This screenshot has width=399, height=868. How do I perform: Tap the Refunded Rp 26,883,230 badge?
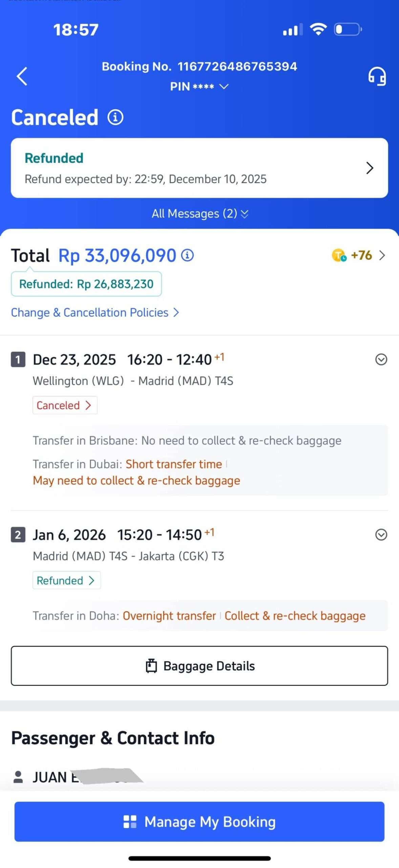(x=86, y=284)
